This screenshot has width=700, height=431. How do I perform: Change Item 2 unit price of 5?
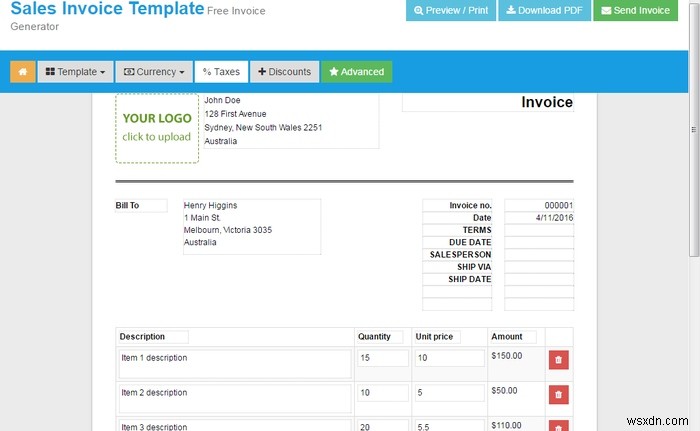click(x=450, y=393)
